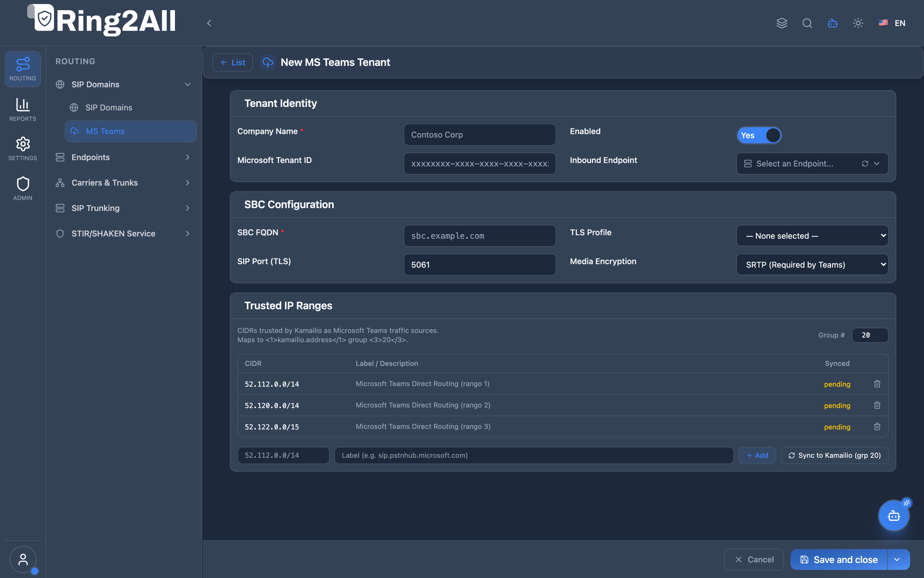The width and height of the screenshot is (924, 578).
Task: Click the Add CIDR button
Action: pyautogui.click(x=757, y=455)
